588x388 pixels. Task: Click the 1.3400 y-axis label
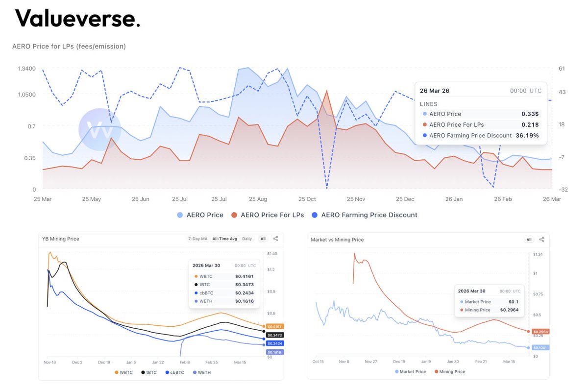pyautogui.click(x=26, y=69)
